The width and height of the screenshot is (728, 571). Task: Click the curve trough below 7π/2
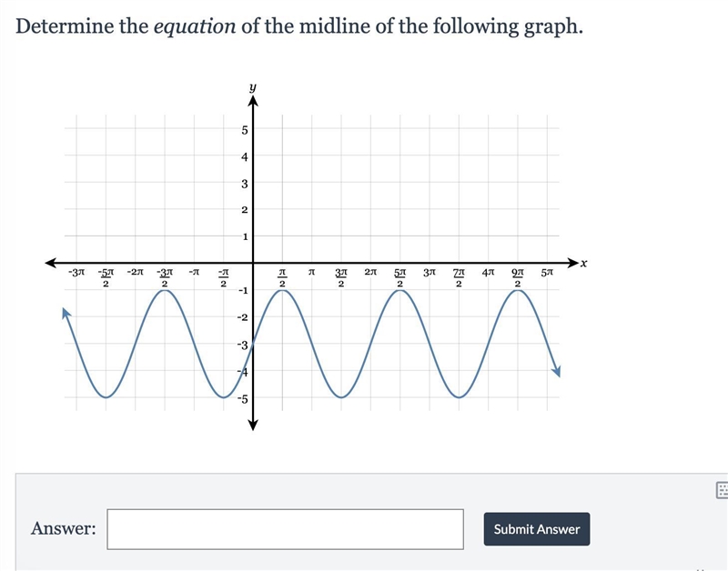[460, 397]
